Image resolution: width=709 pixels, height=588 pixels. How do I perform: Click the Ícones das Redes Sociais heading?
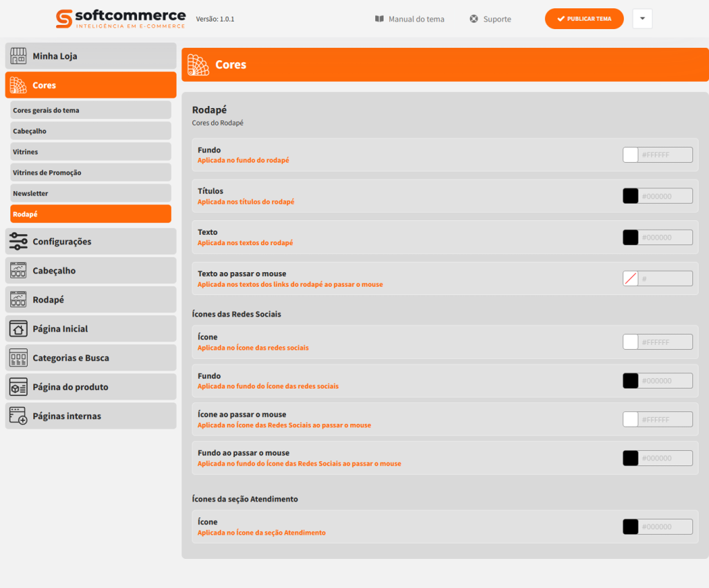pos(237,314)
